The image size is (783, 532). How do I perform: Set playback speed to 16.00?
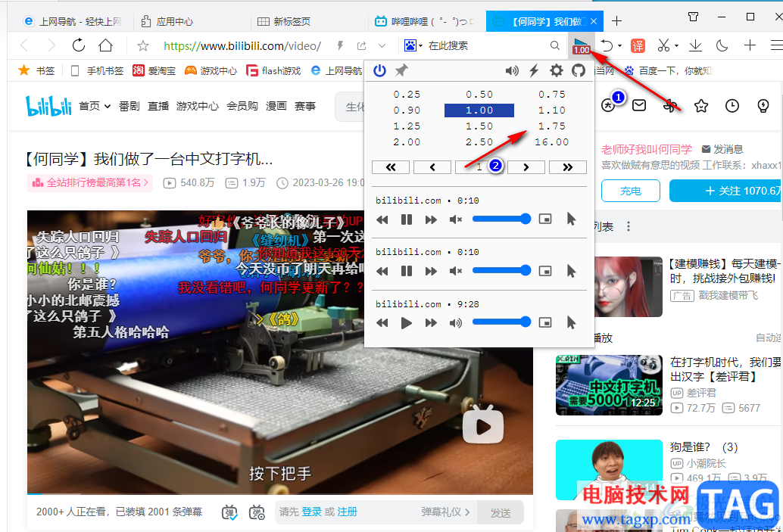tap(552, 142)
